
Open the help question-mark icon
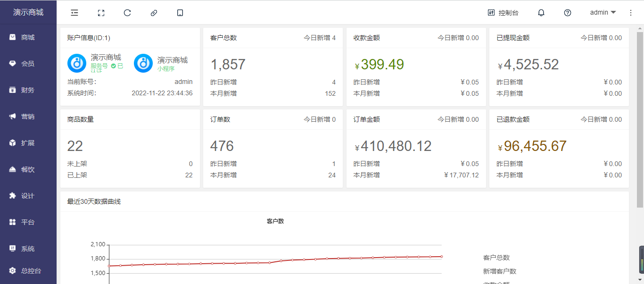(x=568, y=13)
